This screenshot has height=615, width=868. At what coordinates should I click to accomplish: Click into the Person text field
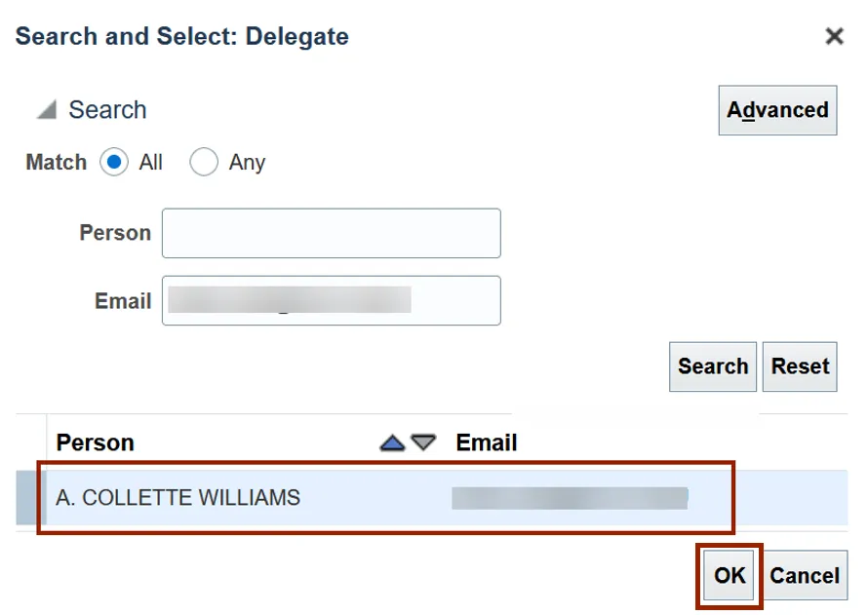(x=331, y=233)
